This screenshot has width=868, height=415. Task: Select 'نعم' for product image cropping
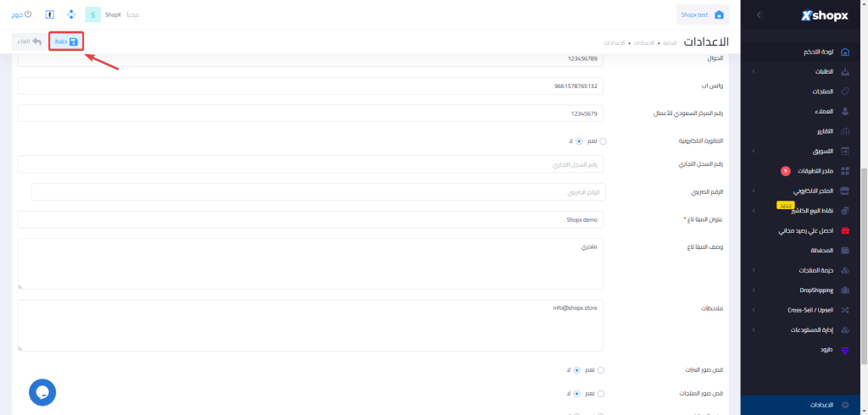coord(601,394)
